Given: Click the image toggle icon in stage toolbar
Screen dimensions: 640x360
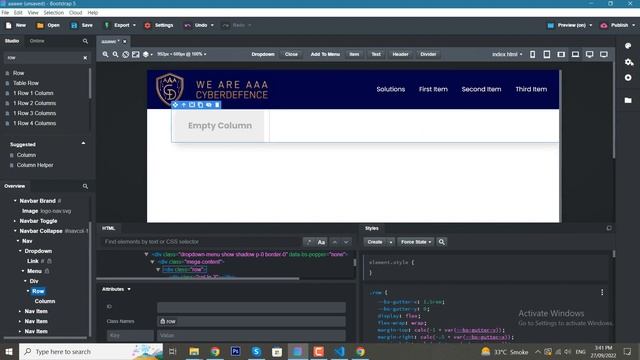Looking at the screenshot, I should 136,54.
